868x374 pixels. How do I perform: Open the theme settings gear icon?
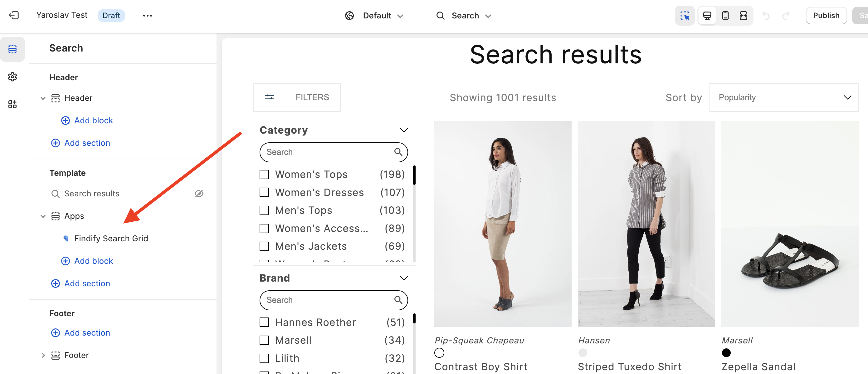12,76
